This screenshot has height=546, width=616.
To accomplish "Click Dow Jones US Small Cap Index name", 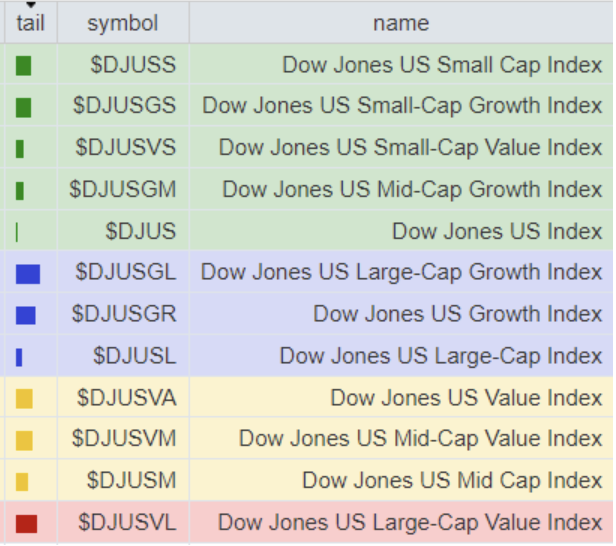I will coord(442,65).
